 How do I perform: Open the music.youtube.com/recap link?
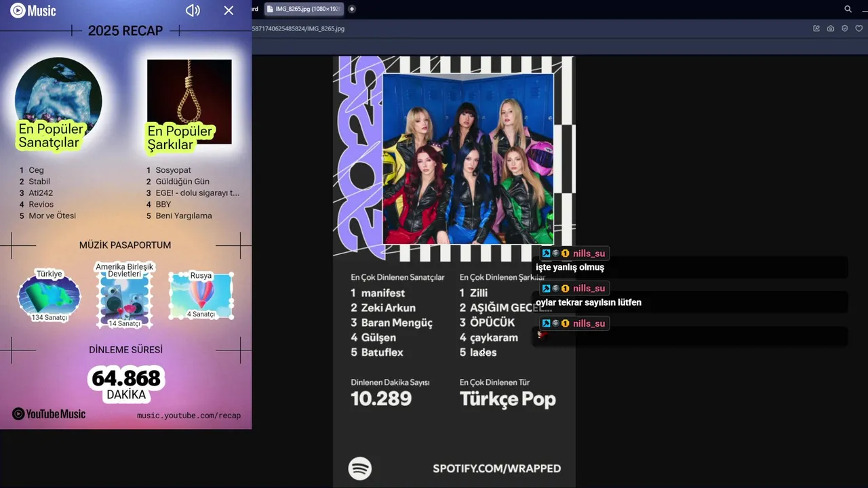point(189,415)
